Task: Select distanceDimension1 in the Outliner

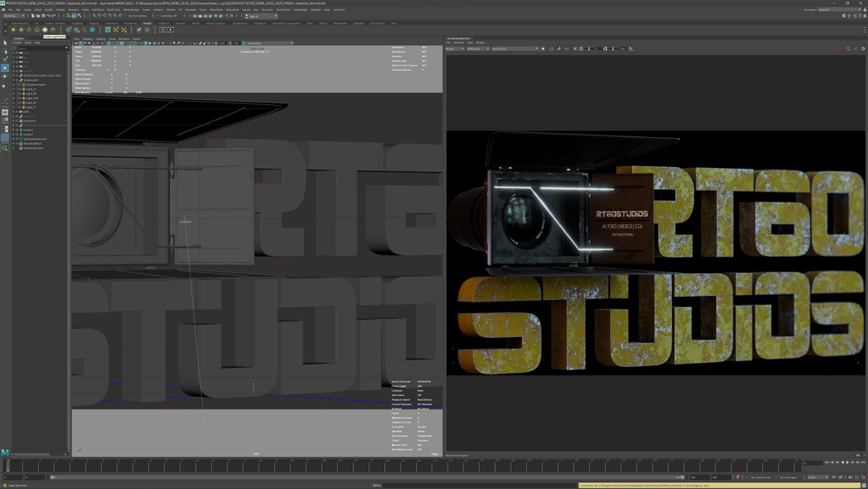Action: point(35,139)
